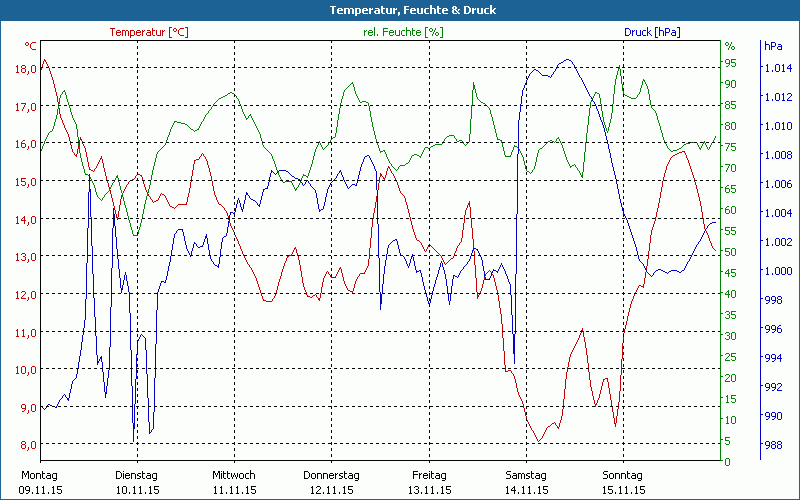This screenshot has height=500, width=800.
Task: Jump to the Sonntag 15.11.15 date label
Action: pos(622,482)
